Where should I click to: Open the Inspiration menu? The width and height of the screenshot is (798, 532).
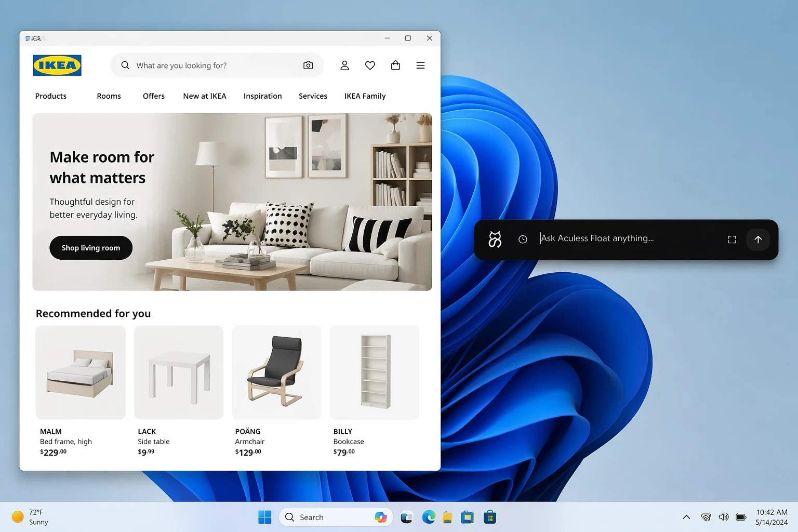click(x=263, y=96)
